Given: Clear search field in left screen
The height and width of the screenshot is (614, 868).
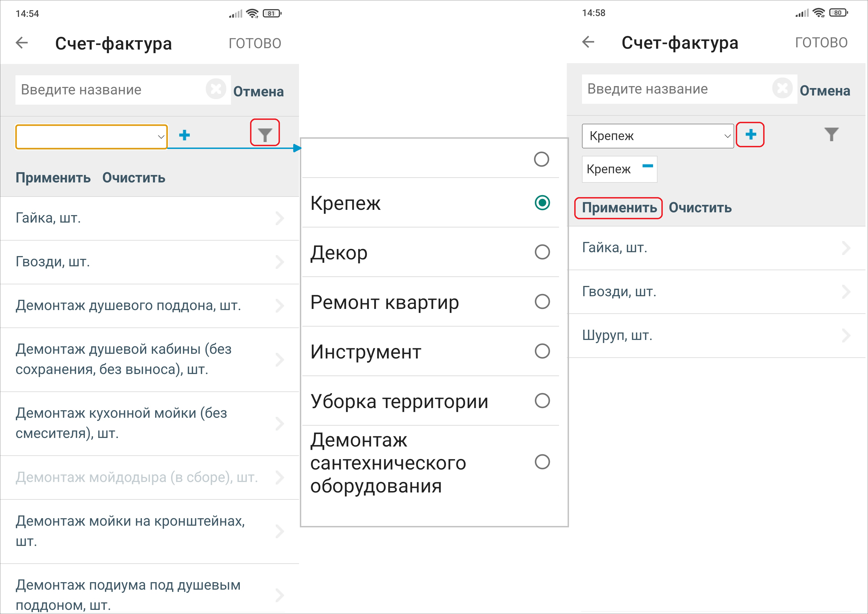Looking at the screenshot, I should (x=216, y=89).
